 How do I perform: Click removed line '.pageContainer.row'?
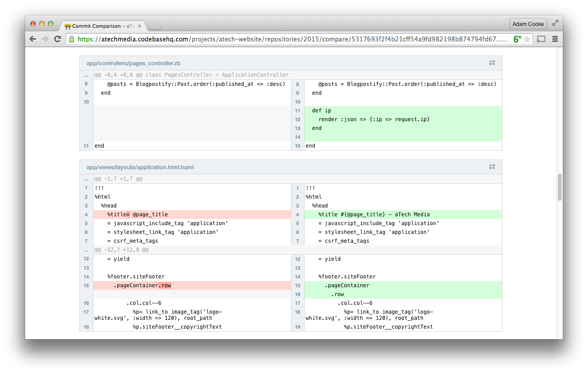(192, 285)
